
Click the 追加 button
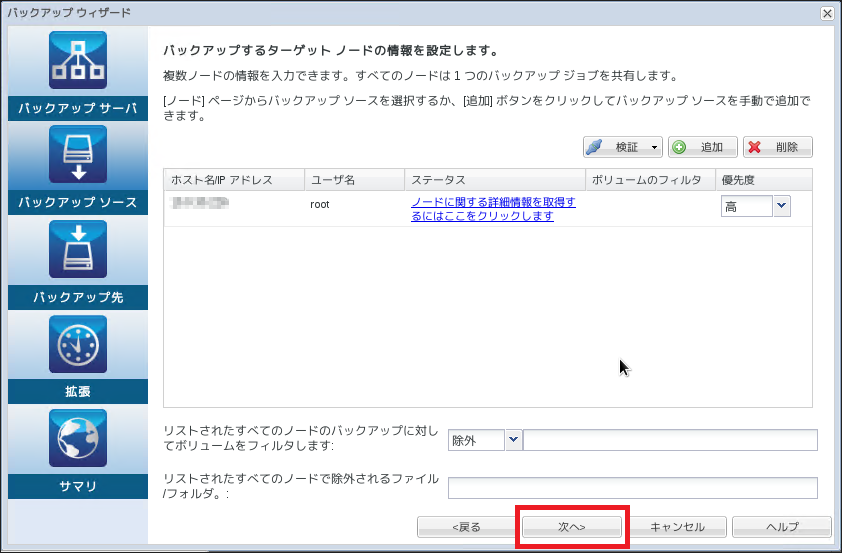[x=702, y=147]
